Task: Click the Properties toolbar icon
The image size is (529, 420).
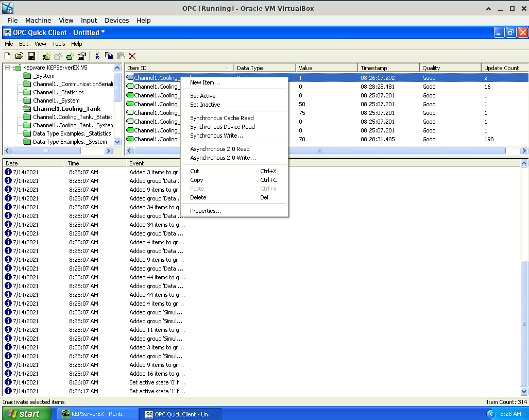Action: (82, 56)
